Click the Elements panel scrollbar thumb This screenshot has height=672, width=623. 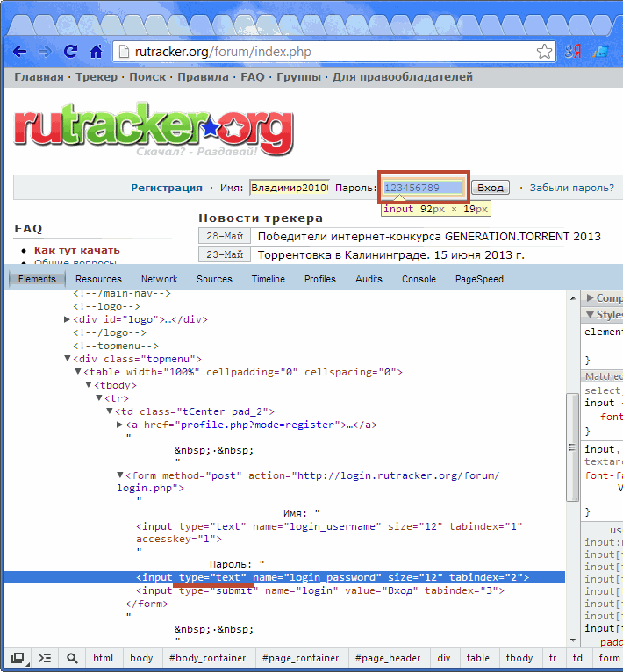(572, 447)
